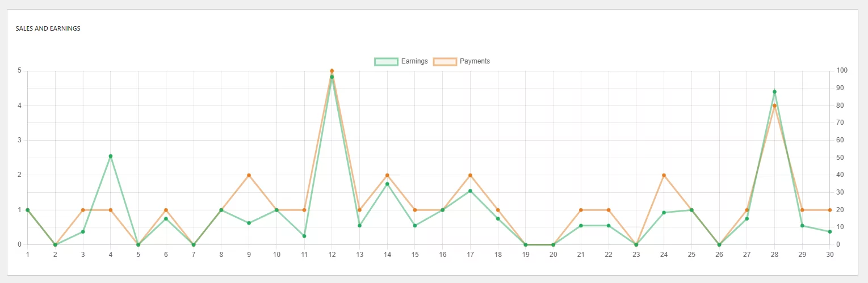Select the Earnings data point at day 9
868x283 pixels.
249,223
